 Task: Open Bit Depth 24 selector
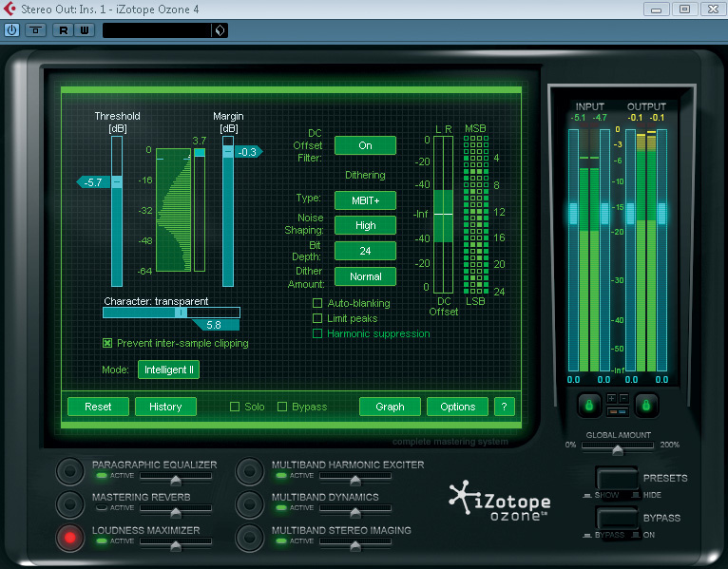pyautogui.click(x=365, y=251)
